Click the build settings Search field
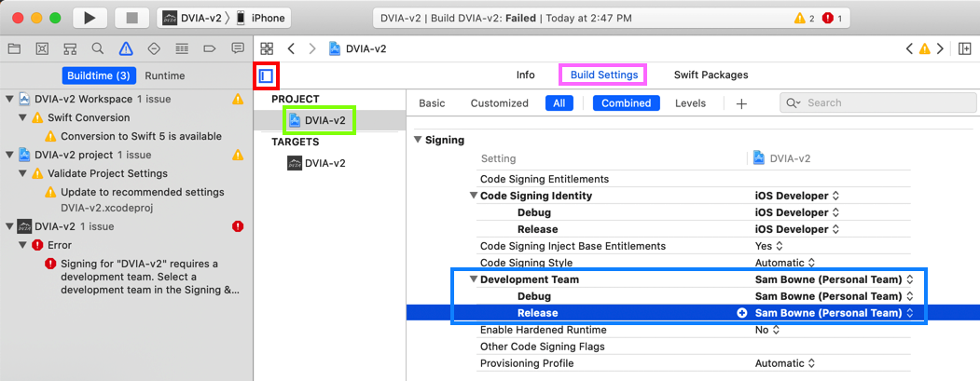This screenshot has height=381, width=980. point(876,103)
